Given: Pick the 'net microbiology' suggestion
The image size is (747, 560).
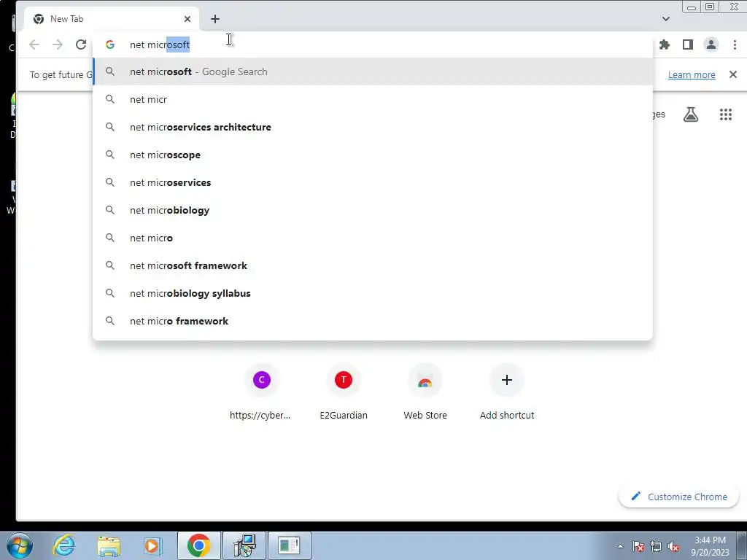Looking at the screenshot, I should (373, 210).
